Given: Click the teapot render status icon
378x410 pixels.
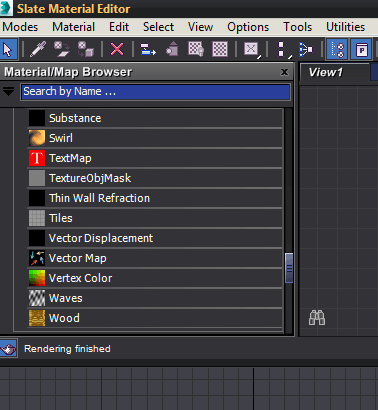Looking at the screenshot, I should [8, 349].
